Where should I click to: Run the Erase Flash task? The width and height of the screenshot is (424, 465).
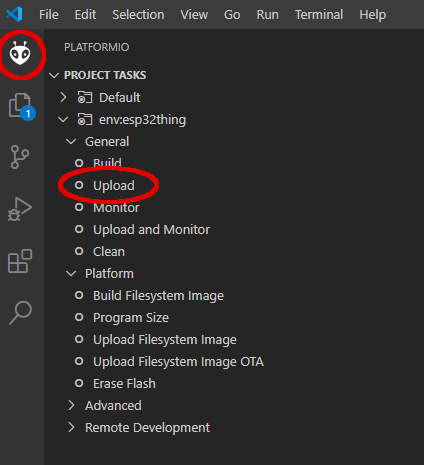pyautogui.click(x=124, y=384)
